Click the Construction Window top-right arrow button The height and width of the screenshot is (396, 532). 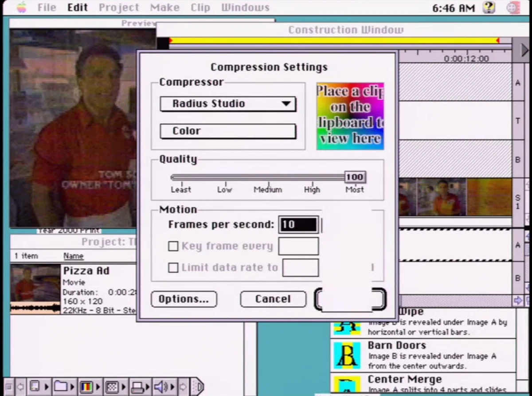click(521, 50)
